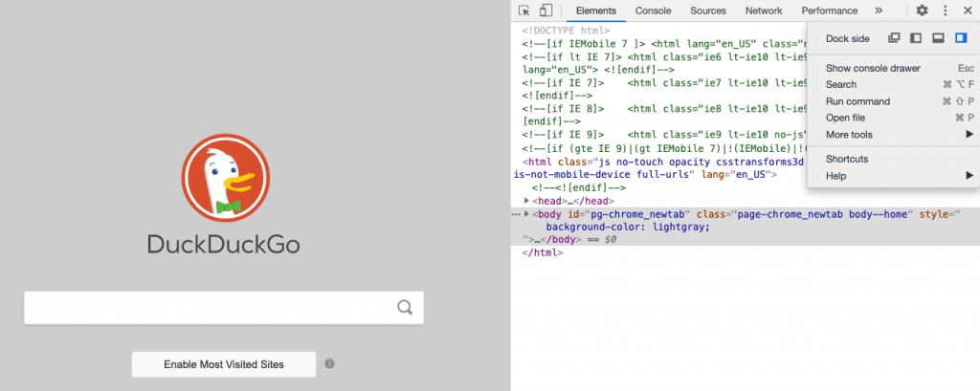Expand the head element node
This screenshot has height=391, width=980.
[526, 201]
